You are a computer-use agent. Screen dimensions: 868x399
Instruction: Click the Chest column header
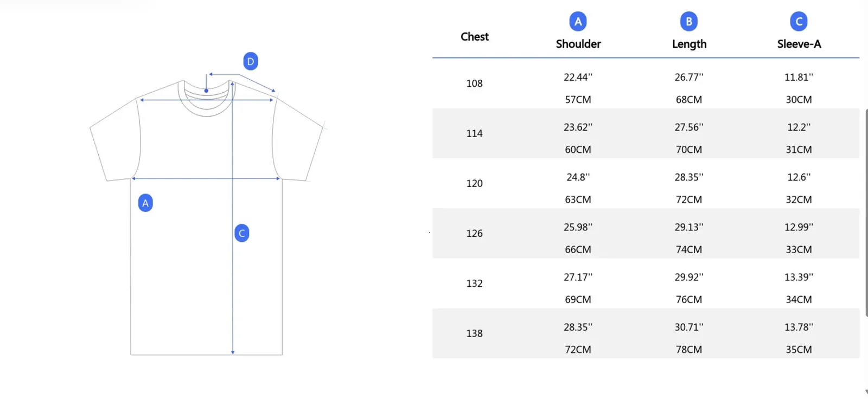click(475, 37)
